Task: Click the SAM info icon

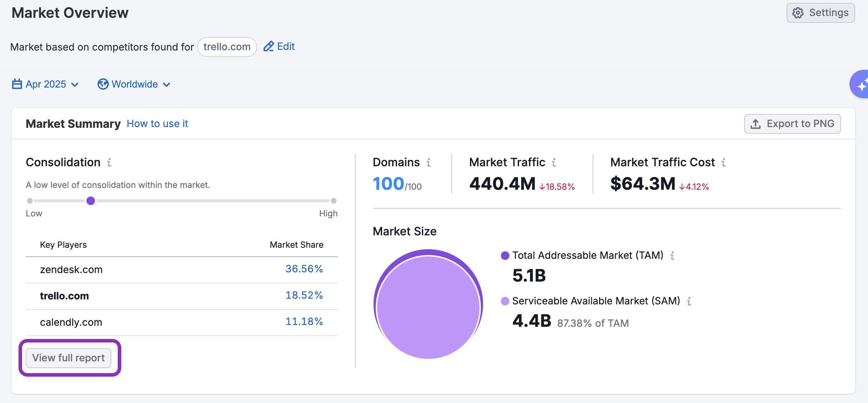Action: coord(689,301)
